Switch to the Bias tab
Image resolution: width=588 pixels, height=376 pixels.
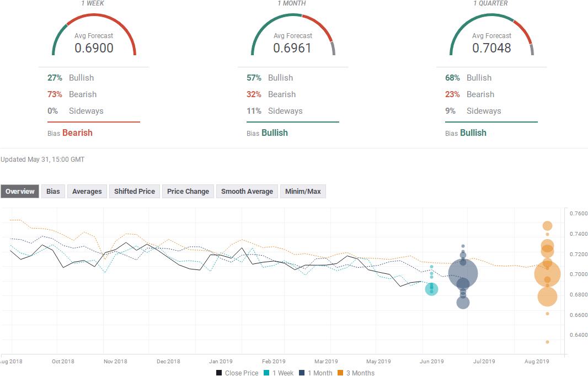(53, 192)
